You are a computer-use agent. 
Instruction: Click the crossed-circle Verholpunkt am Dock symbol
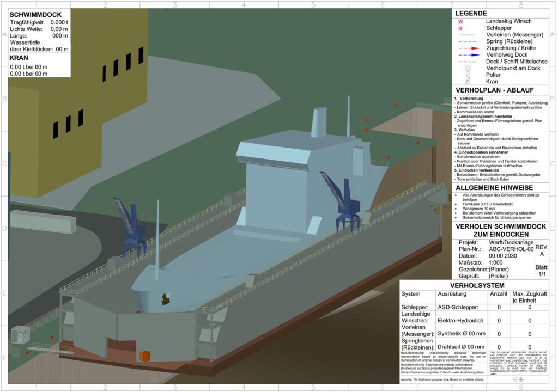[x=468, y=68]
